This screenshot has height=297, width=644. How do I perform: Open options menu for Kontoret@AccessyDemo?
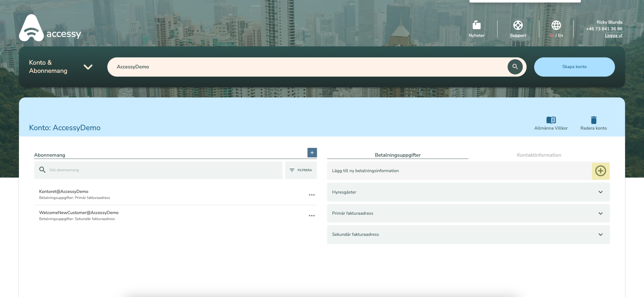pyautogui.click(x=311, y=195)
